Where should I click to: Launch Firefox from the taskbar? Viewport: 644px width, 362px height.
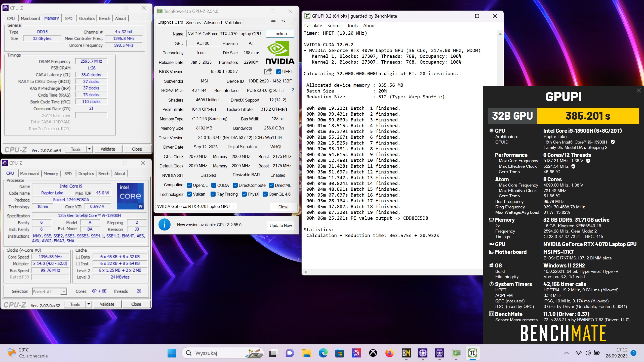pos(389,353)
